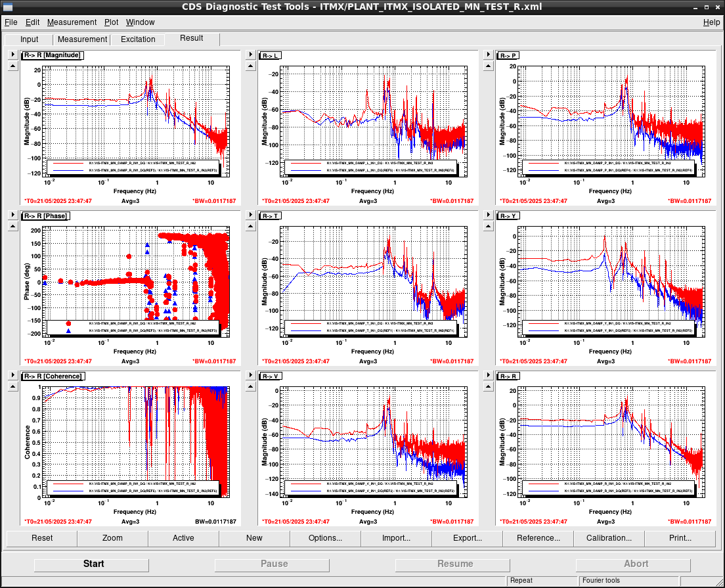Click the BW=0.0117187 label under Coherence plot
The height and width of the screenshot is (588, 725).
pyautogui.click(x=215, y=522)
